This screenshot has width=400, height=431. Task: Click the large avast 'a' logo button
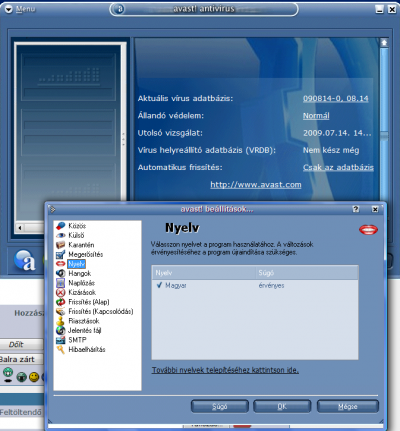pyautogui.click(x=25, y=260)
